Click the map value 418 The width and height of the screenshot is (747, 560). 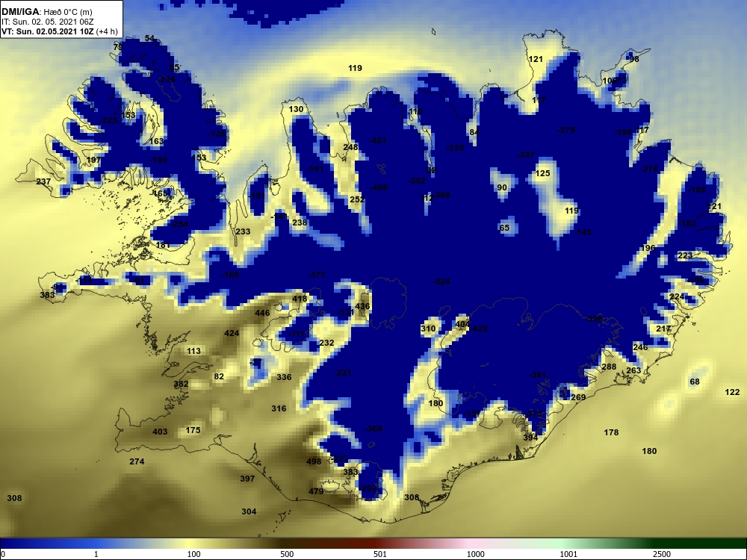pos(300,299)
